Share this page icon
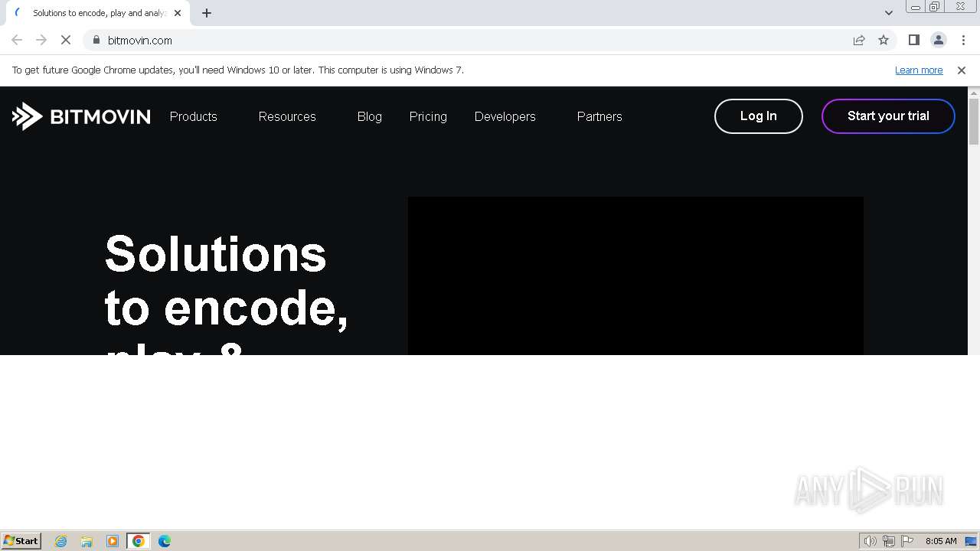This screenshot has width=980, height=551. pos(859,40)
